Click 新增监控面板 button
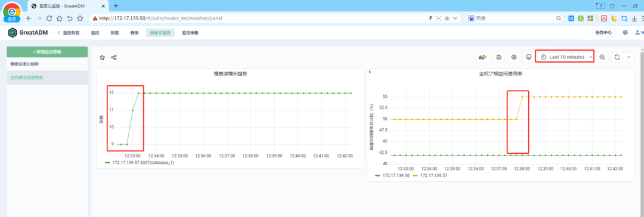The width and height of the screenshot is (644, 217). pos(47,52)
